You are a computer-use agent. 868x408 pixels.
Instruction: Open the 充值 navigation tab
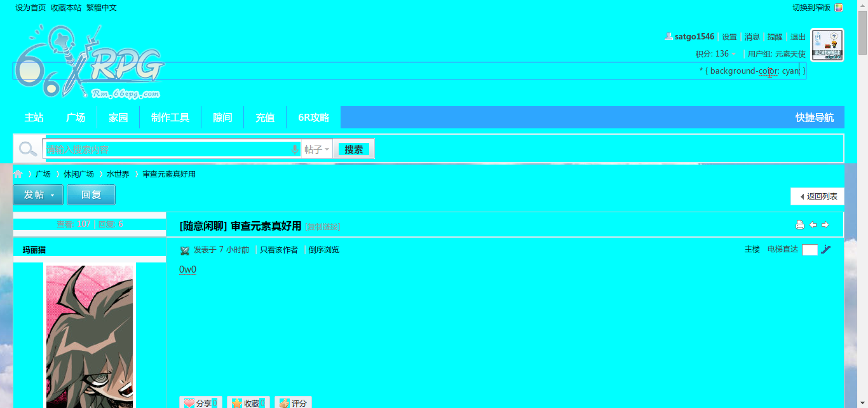265,118
